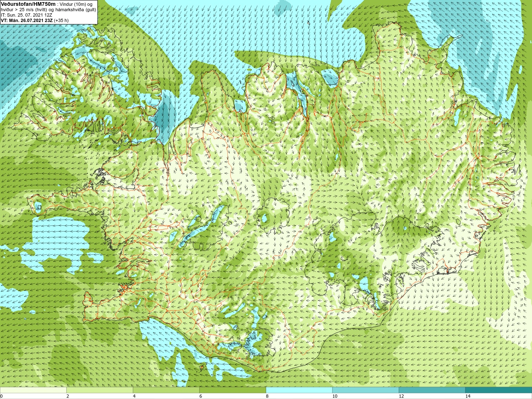Image resolution: width=532 pixels, height=399 pixels.
Task: Click the "hámarkshviða (gult)" text
Action: coord(76,10)
